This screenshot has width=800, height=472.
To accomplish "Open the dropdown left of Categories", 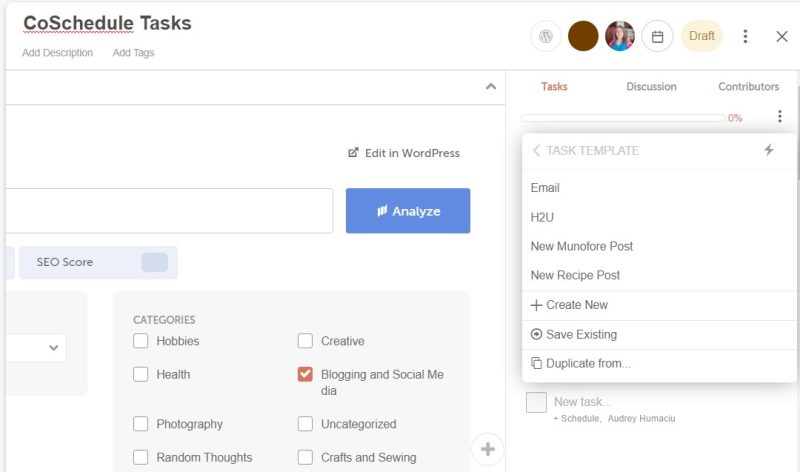I will pos(36,348).
